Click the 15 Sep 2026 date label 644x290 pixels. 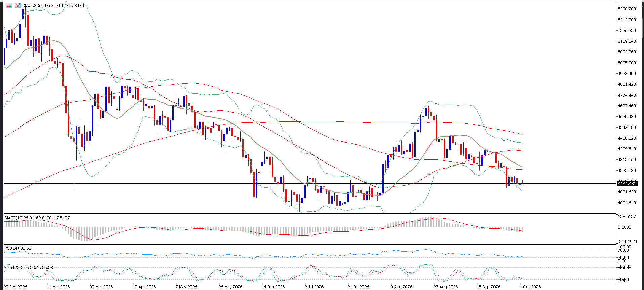(488, 287)
